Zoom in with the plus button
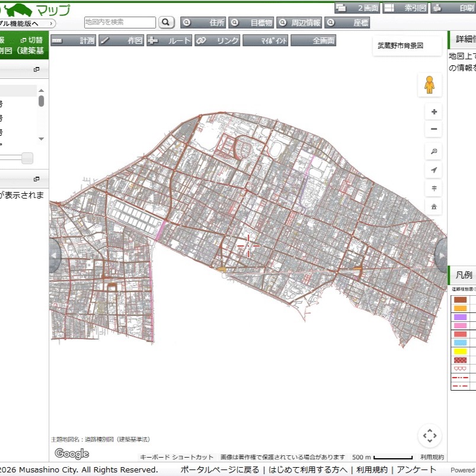This screenshot has width=476, height=476. 434,112
